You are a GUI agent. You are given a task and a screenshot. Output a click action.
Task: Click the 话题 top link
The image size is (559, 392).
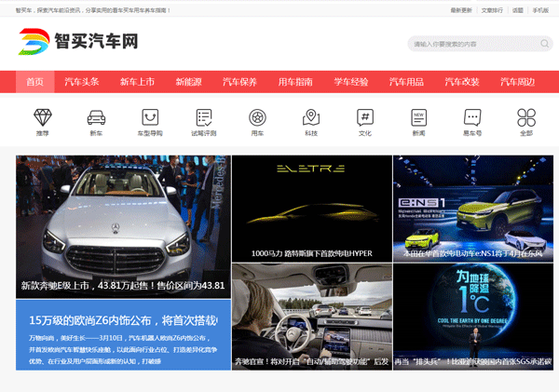(518, 10)
